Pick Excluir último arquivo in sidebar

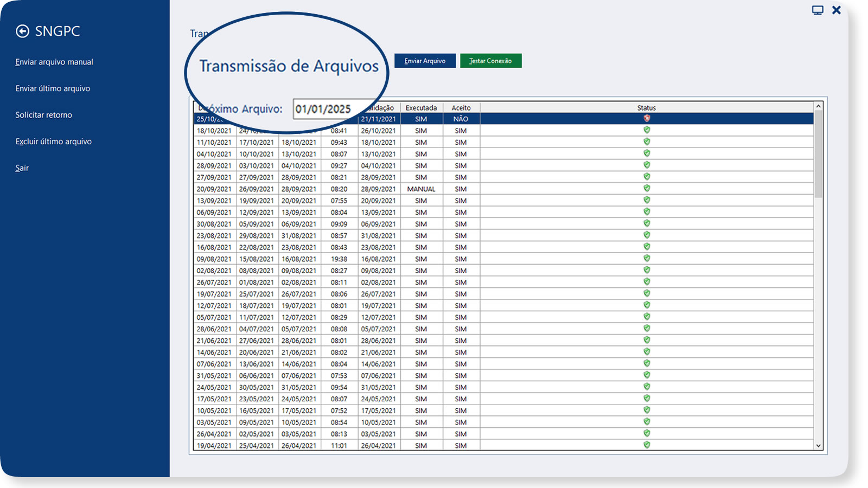[x=53, y=142]
